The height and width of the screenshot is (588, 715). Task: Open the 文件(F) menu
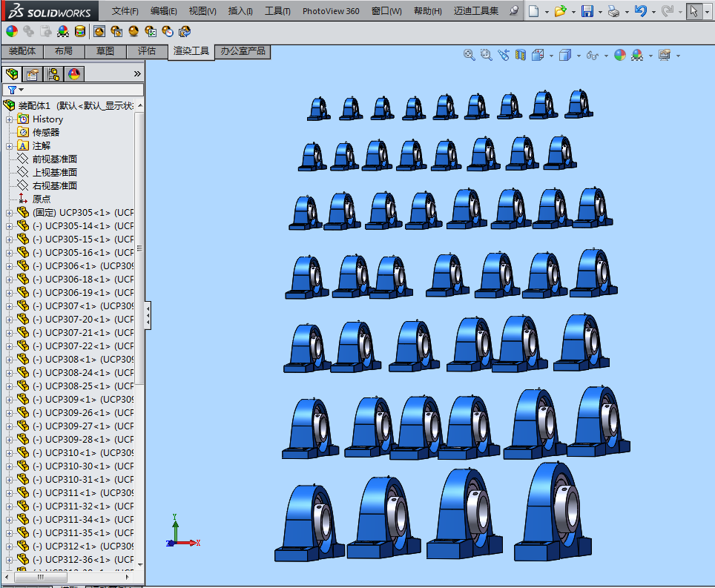click(x=125, y=11)
